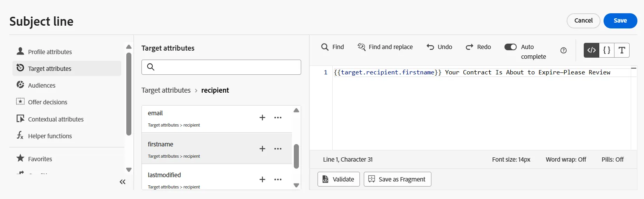
Task: Add the lastmodified attribute with plus icon
Action: [x=262, y=180]
